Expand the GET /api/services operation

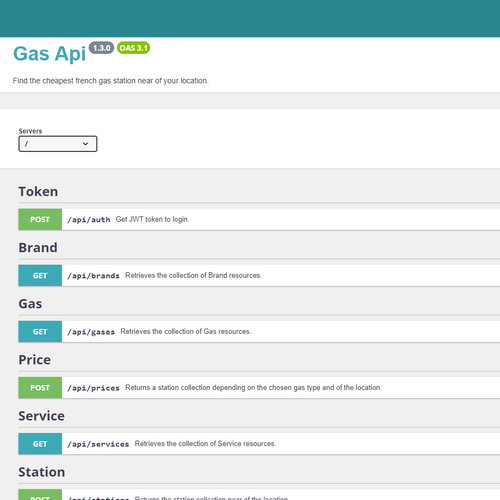point(259,444)
